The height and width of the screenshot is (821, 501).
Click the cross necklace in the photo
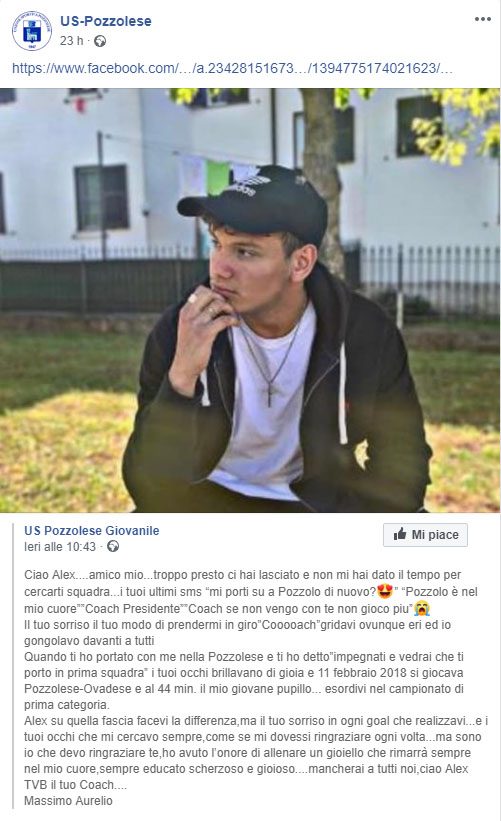coord(269,393)
